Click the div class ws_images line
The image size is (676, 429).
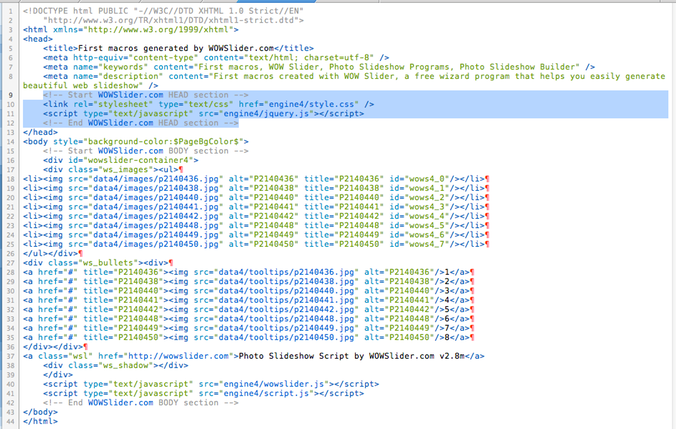[113, 170]
